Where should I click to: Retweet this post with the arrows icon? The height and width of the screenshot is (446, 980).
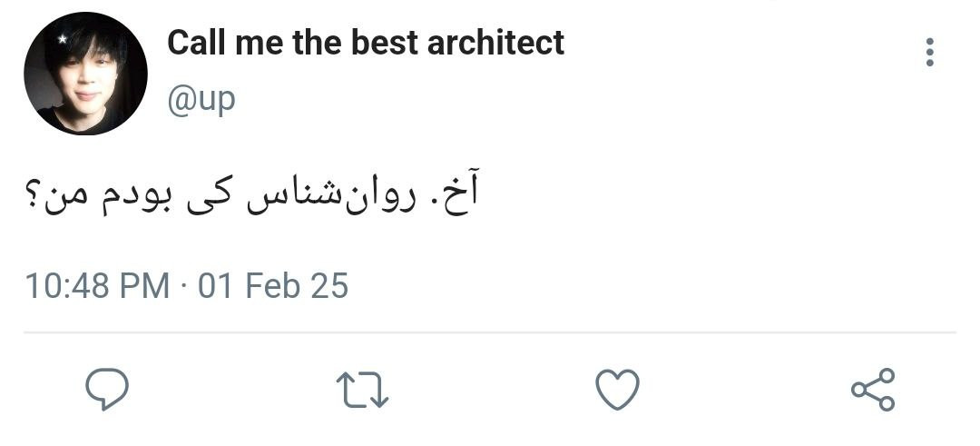pos(362,390)
